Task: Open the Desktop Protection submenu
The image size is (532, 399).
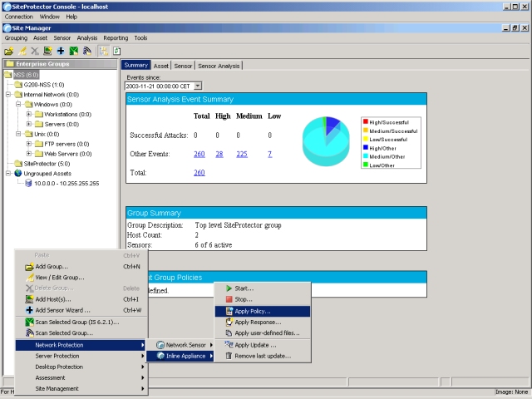Action: click(x=81, y=367)
